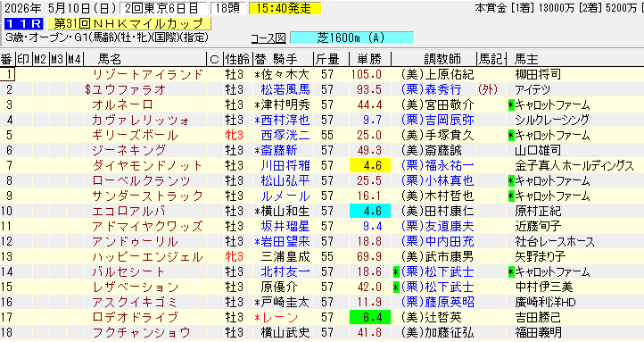Image resolution: width=644 pixels, height=342 pixels.
Task: Select horse バルセシート
Action: point(128,272)
